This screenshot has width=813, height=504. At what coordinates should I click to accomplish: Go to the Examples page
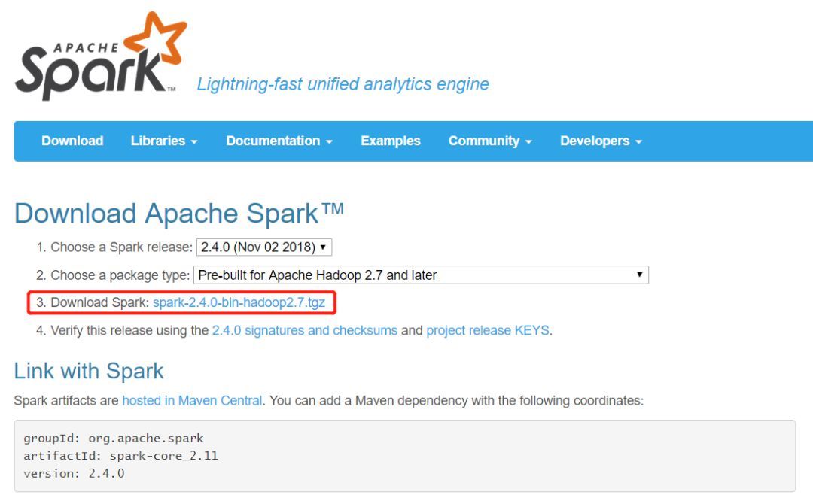[391, 141]
